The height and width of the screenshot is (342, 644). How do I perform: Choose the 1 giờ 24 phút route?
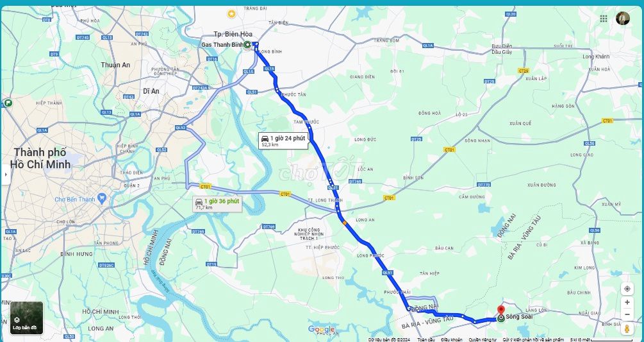point(283,141)
